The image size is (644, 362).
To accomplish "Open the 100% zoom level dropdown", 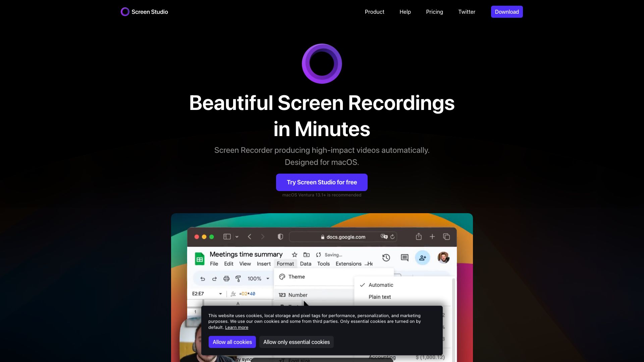I will [x=258, y=279].
